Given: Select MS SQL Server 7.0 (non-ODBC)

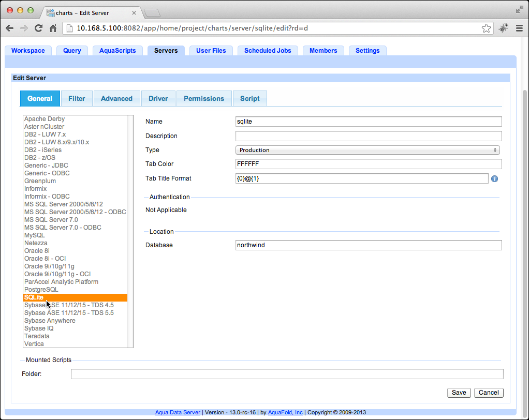Looking at the screenshot, I should pyautogui.click(x=75, y=220).
